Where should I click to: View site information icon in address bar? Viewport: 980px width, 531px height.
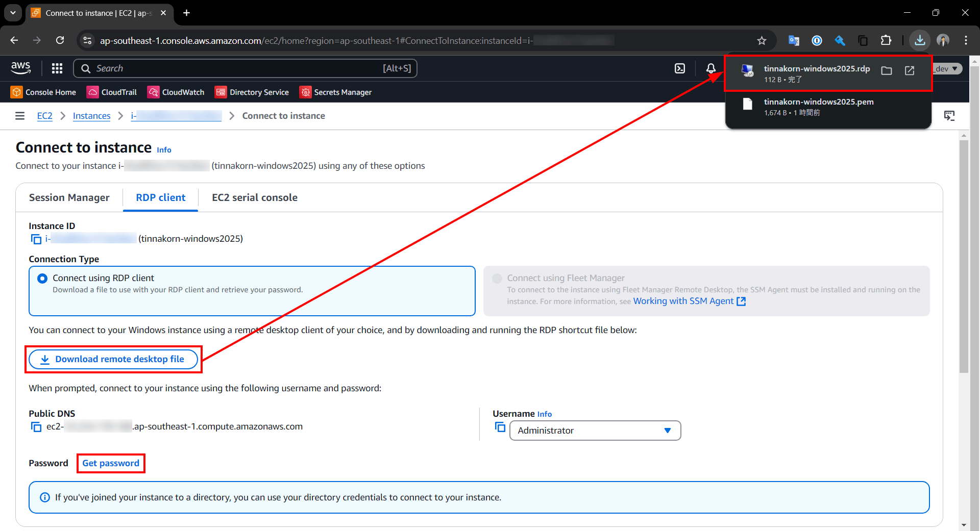pyautogui.click(x=87, y=40)
